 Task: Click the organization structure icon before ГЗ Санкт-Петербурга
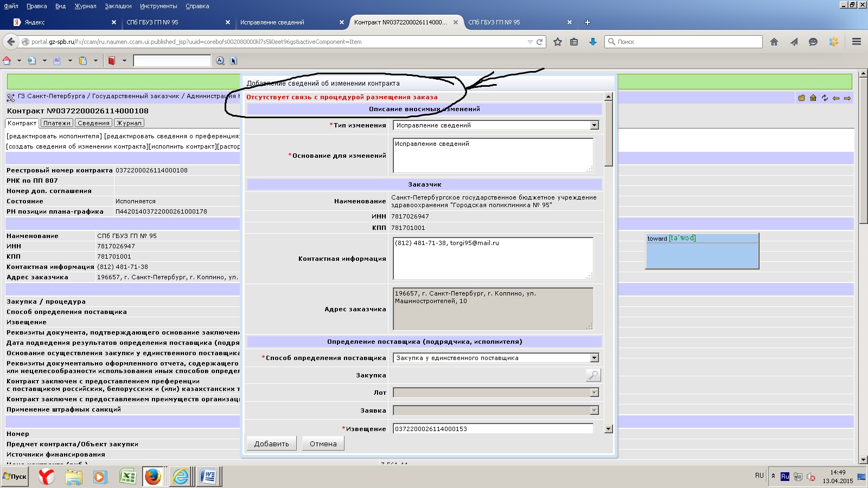click(10, 98)
